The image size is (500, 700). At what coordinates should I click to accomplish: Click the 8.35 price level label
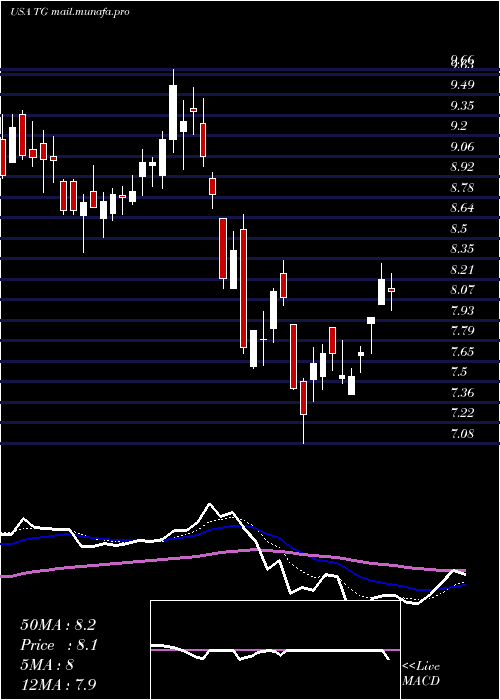462,249
